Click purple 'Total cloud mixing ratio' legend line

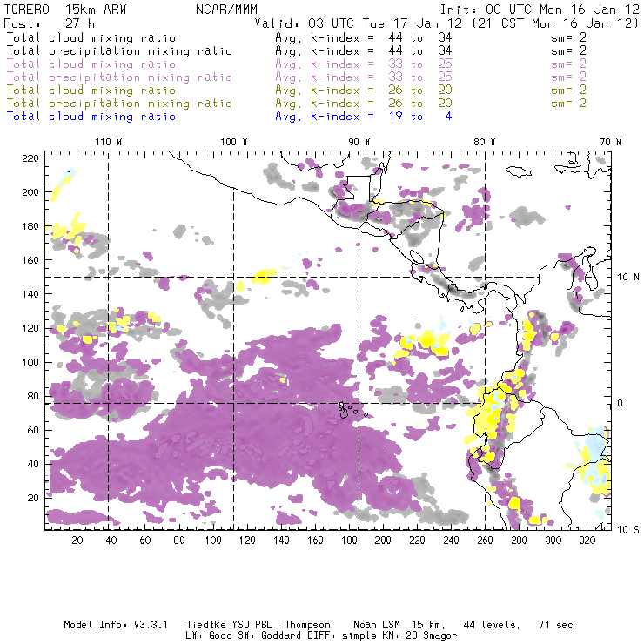tap(91, 64)
